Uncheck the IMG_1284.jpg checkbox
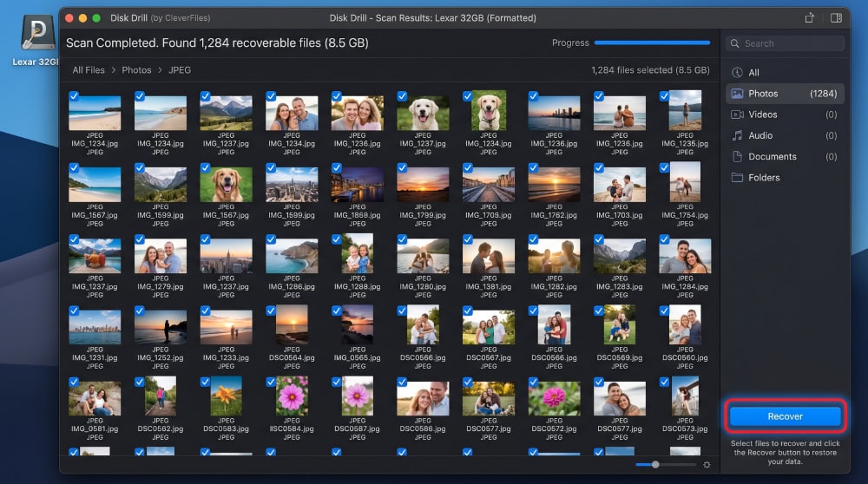This screenshot has height=484, width=868. tap(664, 239)
